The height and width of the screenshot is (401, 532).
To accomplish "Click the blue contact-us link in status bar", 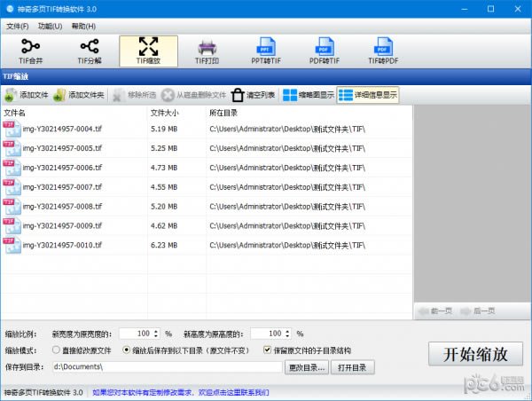I will click(181, 392).
